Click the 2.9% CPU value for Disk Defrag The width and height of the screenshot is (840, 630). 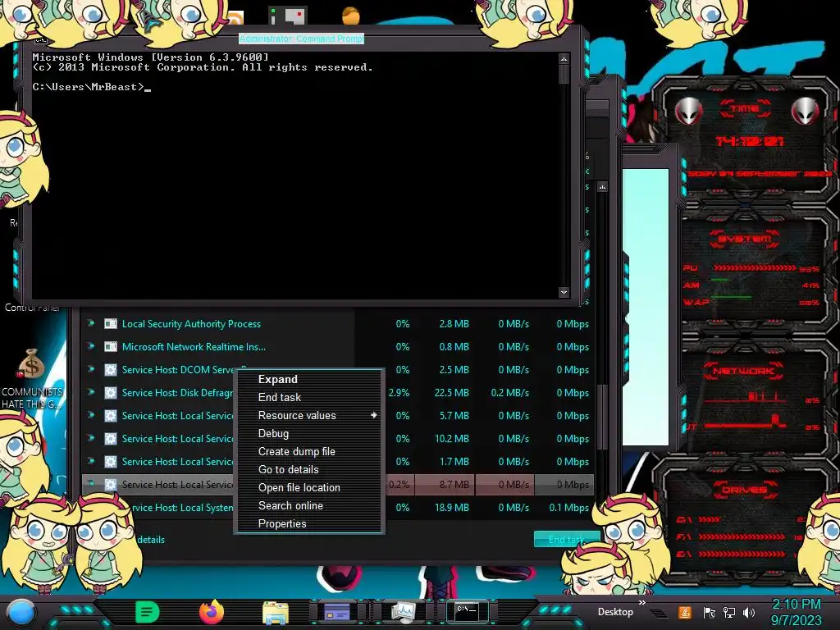pyautogui.click(x=399, y=393)
